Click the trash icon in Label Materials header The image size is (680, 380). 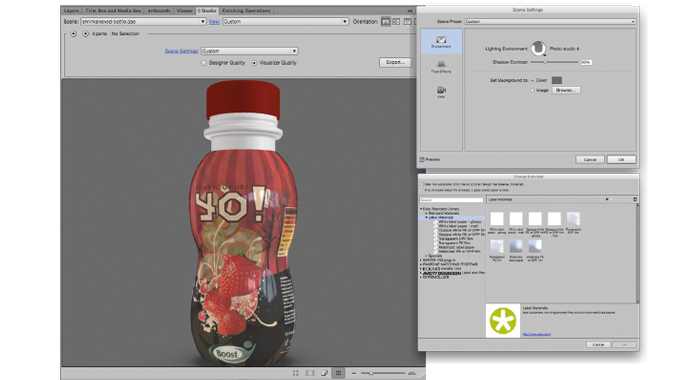click(x=635, y=199)
